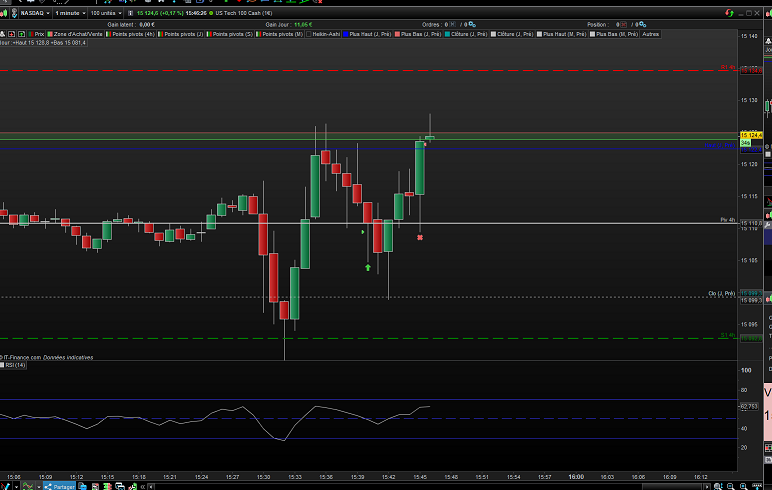Click the red plus add-indicator icon

(x=12, y=34)
